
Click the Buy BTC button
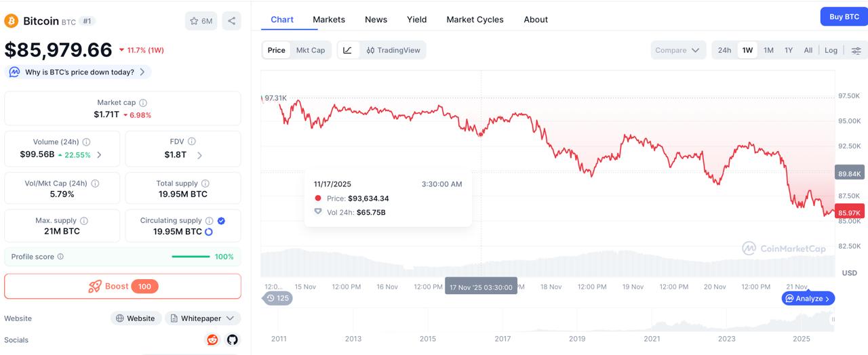pos(844,17)
